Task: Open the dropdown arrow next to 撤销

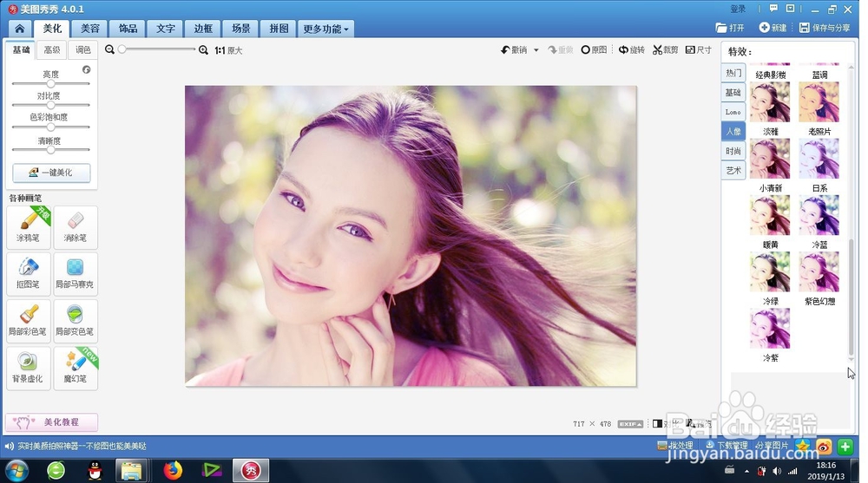Action: coord(536,50)
